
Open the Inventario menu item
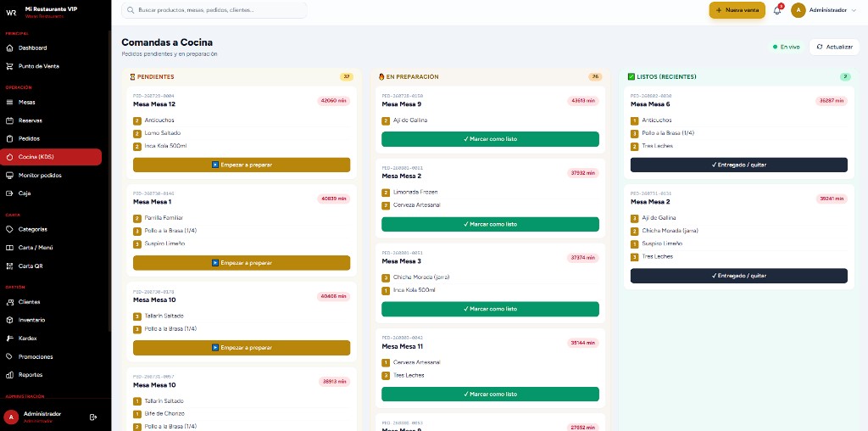51,320
